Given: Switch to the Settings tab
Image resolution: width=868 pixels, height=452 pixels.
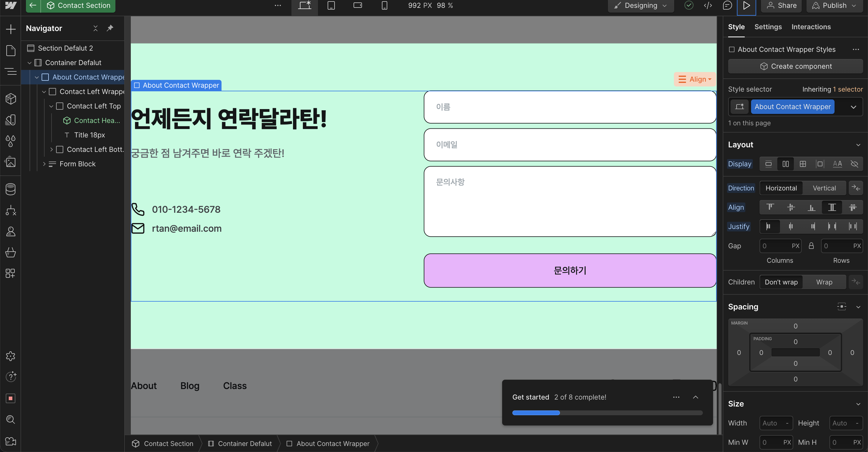Looking at the screenshot, I should click(768, 27).
